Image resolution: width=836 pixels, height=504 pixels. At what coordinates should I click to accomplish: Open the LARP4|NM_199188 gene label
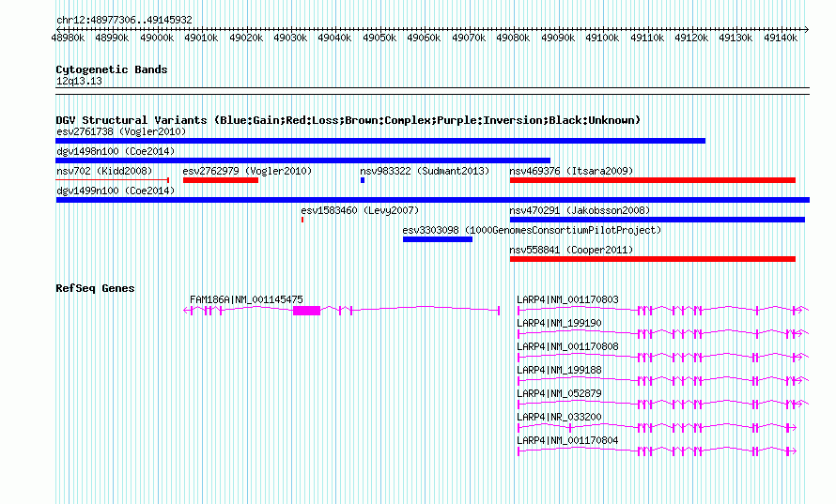[x=559, y=370]
